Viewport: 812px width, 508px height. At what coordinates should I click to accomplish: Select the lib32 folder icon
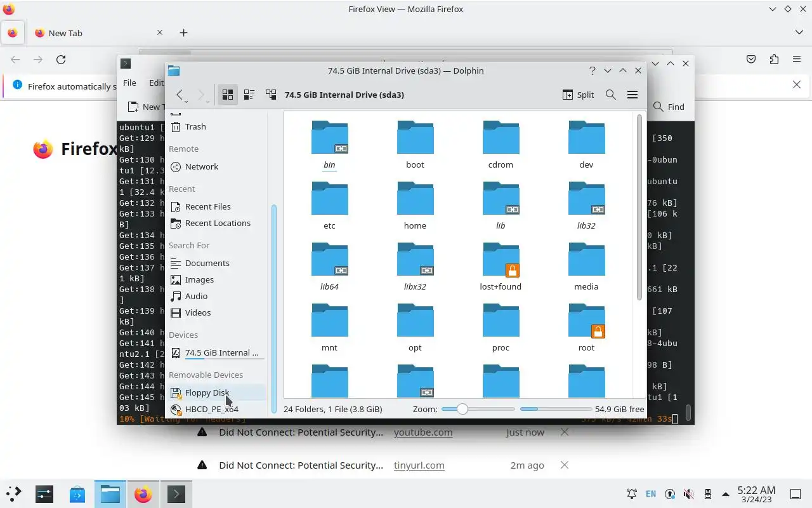point(586,198)
